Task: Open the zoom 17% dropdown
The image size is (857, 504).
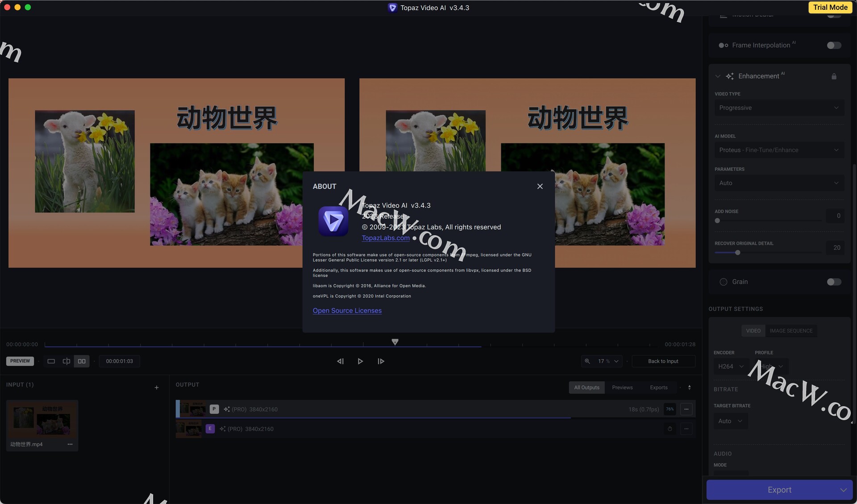Action: point(608,361)
